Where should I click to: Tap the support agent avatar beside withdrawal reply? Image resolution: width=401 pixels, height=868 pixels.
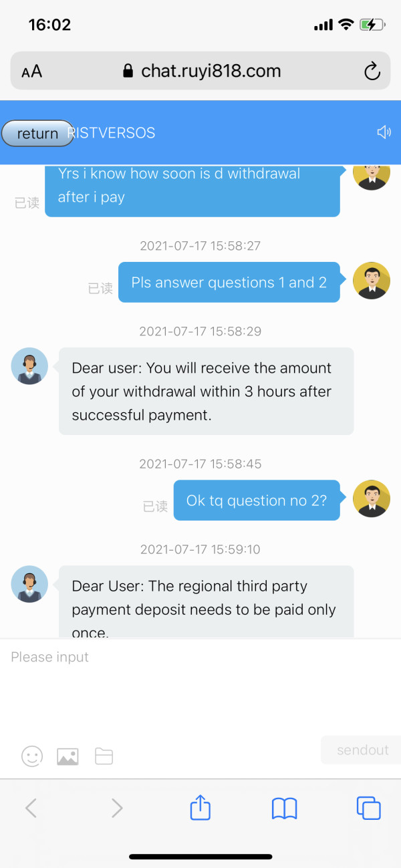[x=29, y=366]
